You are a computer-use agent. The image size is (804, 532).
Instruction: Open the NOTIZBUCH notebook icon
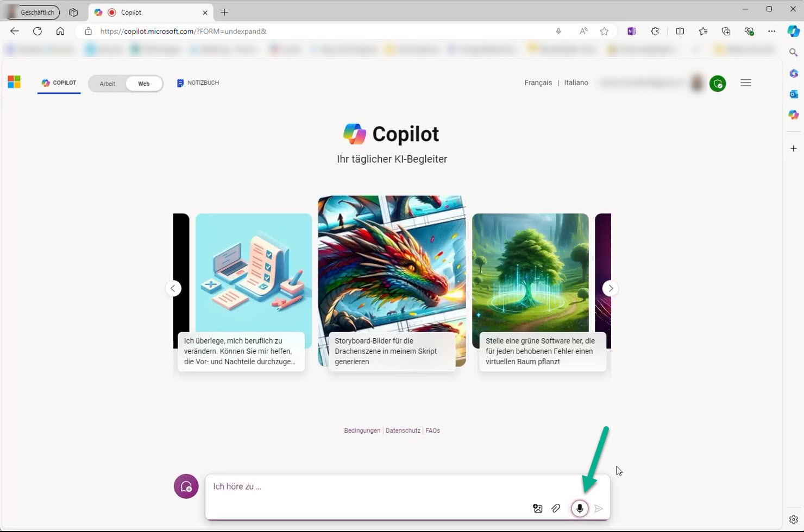[180, 83]
